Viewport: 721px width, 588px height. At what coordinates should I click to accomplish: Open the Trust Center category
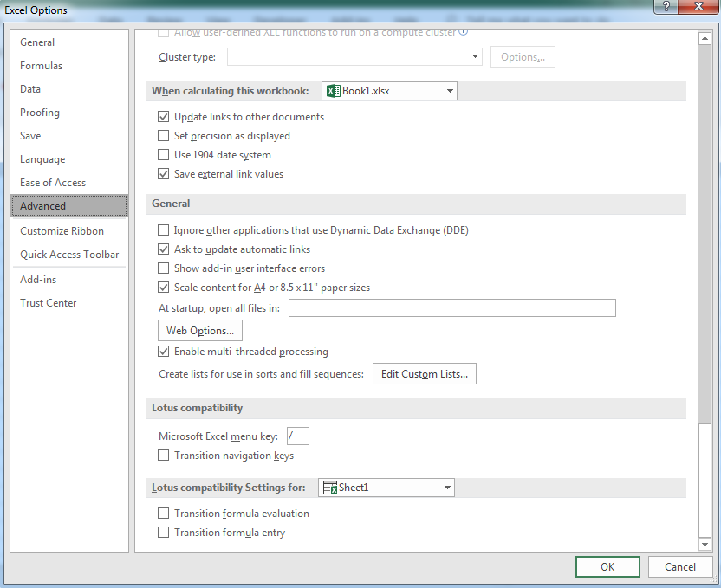pos(49,303)
